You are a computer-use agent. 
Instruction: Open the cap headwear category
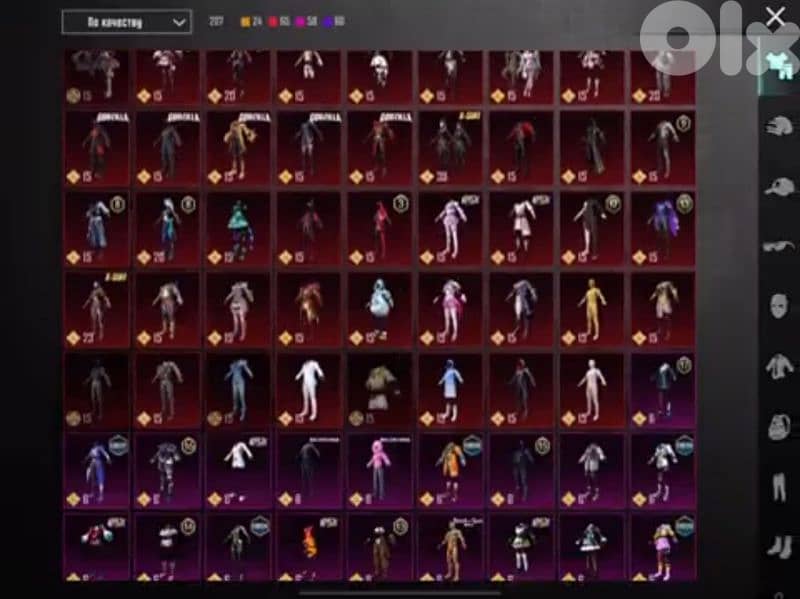coord(780,187)
